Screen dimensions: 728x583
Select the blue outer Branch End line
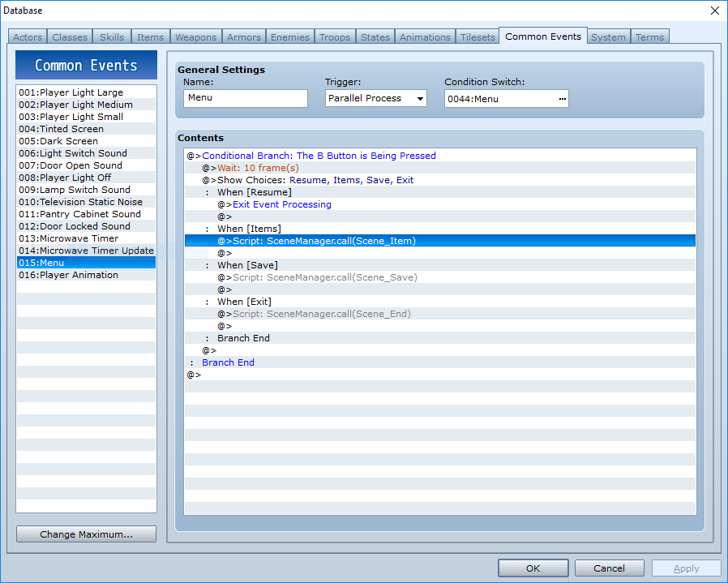(440, 362)
